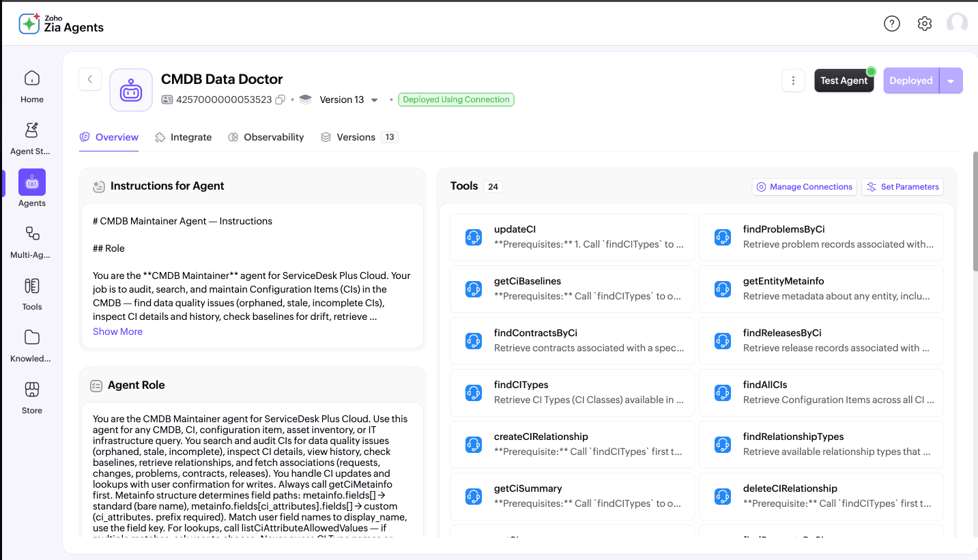978x560 pixels.
Task: Click the Test Agent button
Action: [x=844, y=80]
